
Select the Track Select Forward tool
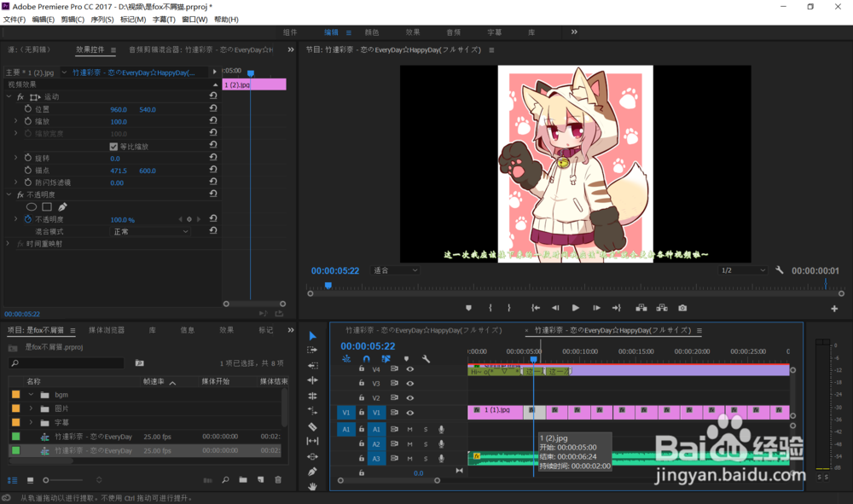(312, 350)
